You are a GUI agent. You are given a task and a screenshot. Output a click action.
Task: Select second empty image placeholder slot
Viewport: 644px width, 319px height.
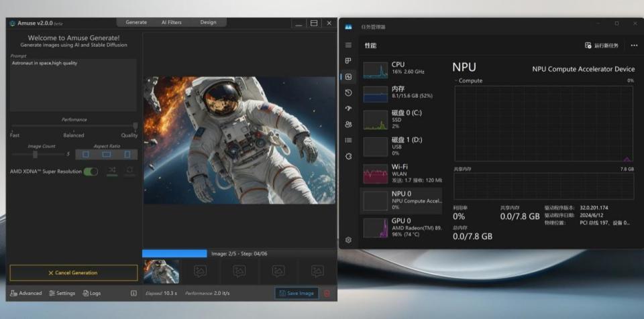[200, 271]
